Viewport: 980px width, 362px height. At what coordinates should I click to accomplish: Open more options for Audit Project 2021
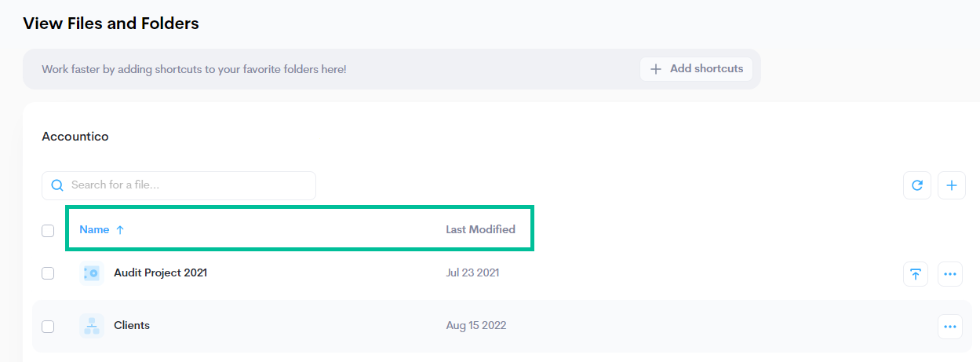(950, 274)
